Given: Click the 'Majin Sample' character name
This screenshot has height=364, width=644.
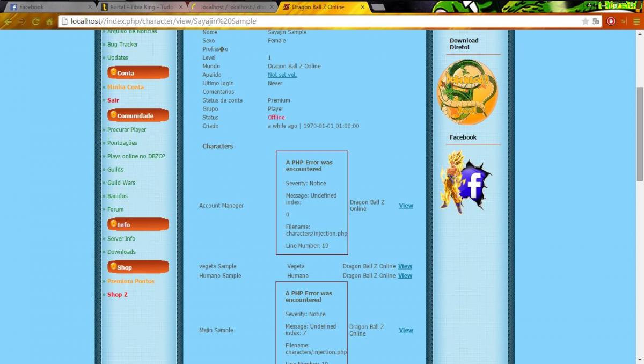Looking at the screenshot, I should (216, 330).
